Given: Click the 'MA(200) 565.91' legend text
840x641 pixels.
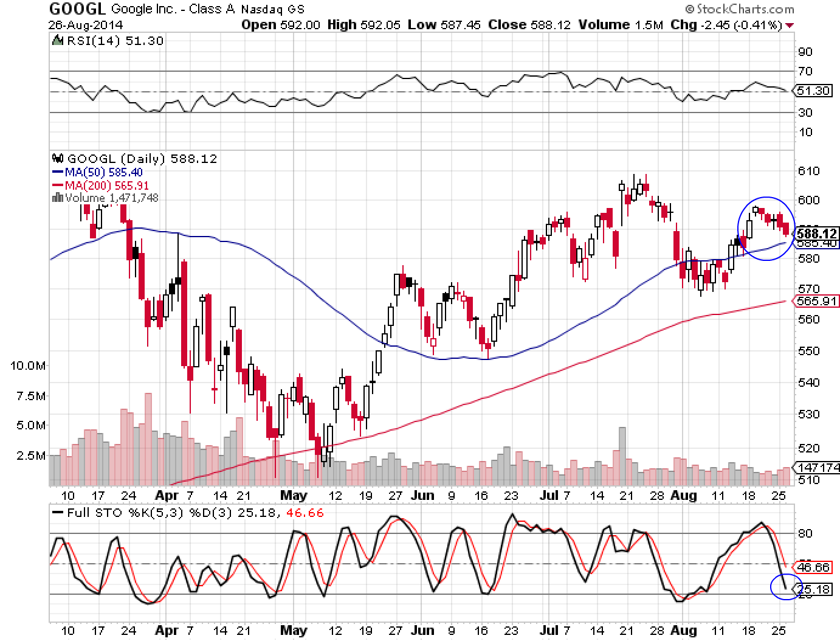Looking at the screenshot, I should (107, 186).
